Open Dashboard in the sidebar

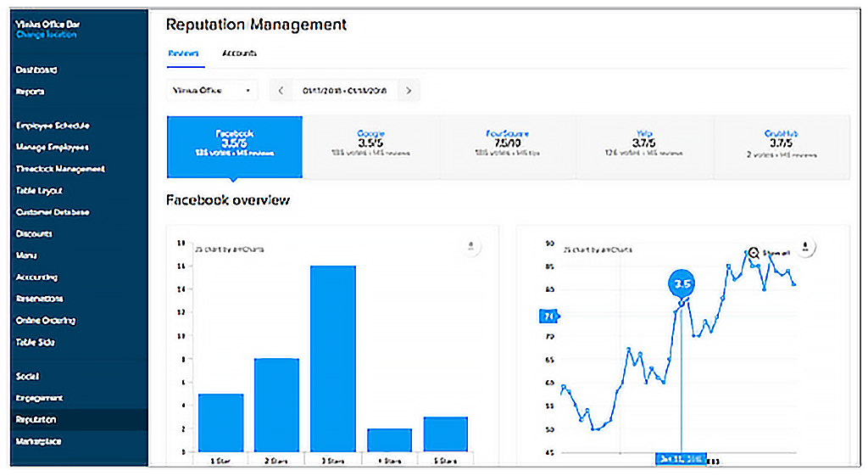coord(36,70)
